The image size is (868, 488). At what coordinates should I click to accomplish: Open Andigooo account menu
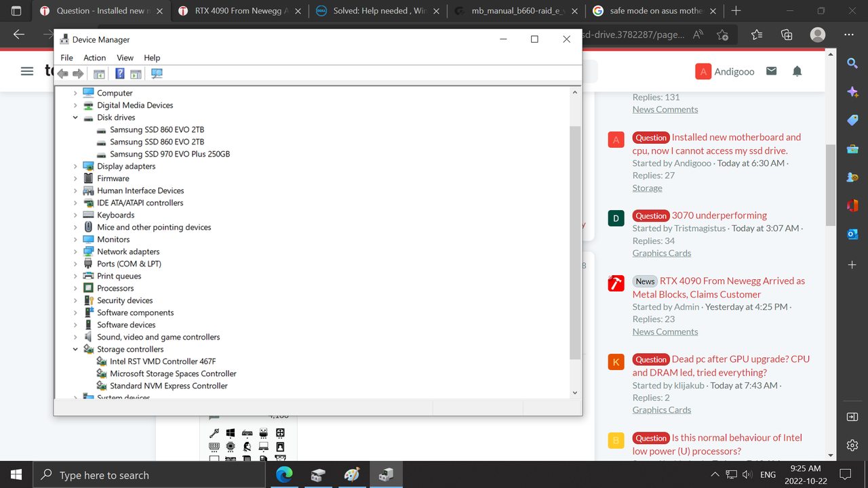(725, 71)
